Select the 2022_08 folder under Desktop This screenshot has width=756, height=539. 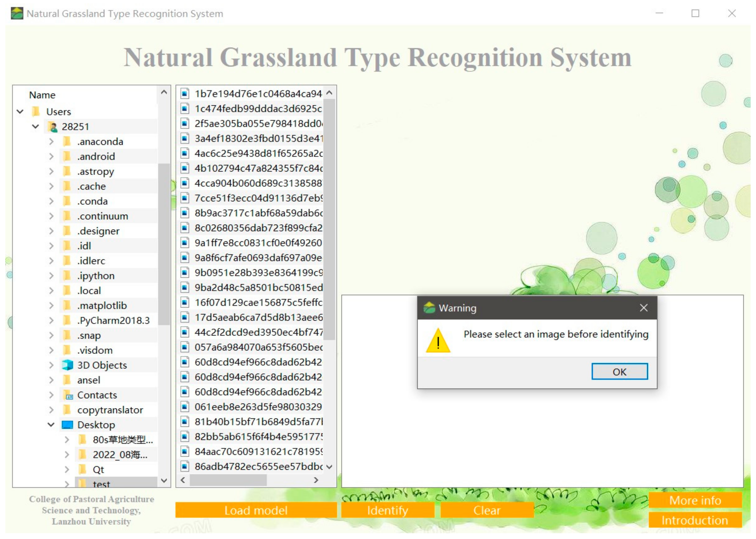[116, 454]
